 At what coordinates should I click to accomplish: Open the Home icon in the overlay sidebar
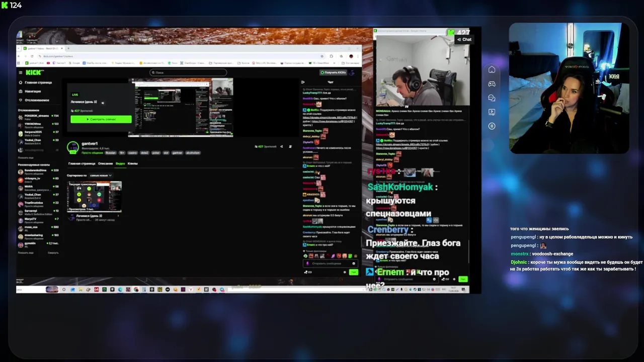coord(492,70)
